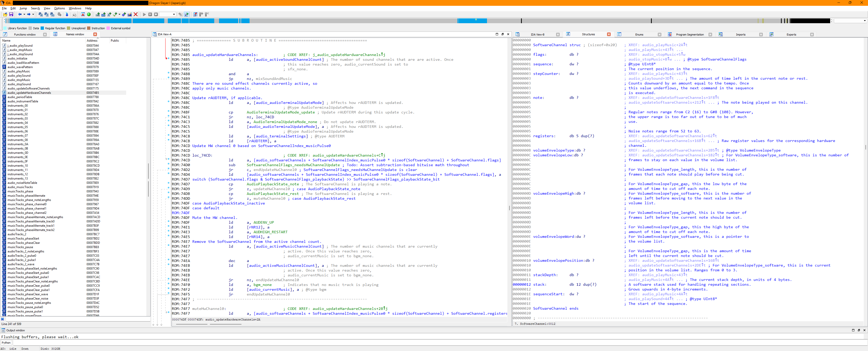The height and width of the screenshot is (351, 868).
Task: Click the mixSoundAndMusic jump target
Action: click(x=274, y=79)
